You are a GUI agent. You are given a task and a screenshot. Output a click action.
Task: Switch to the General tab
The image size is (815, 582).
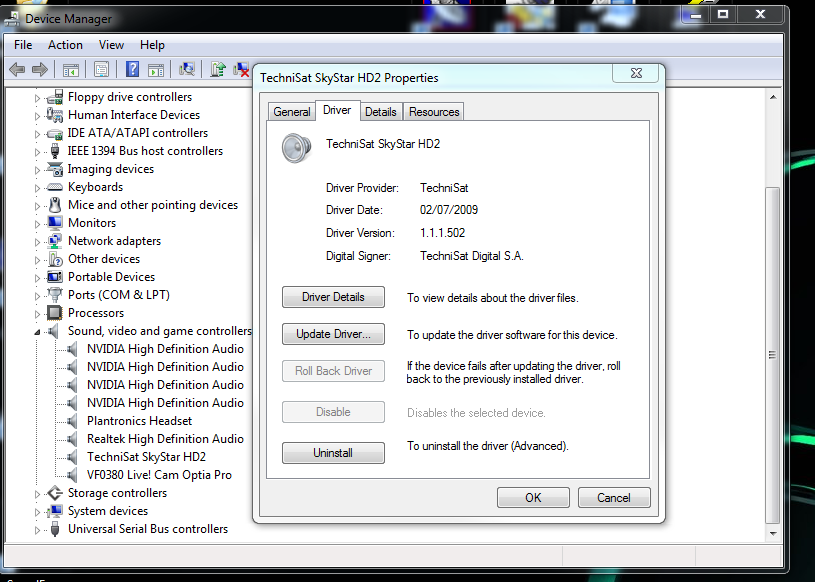(292, 112)
